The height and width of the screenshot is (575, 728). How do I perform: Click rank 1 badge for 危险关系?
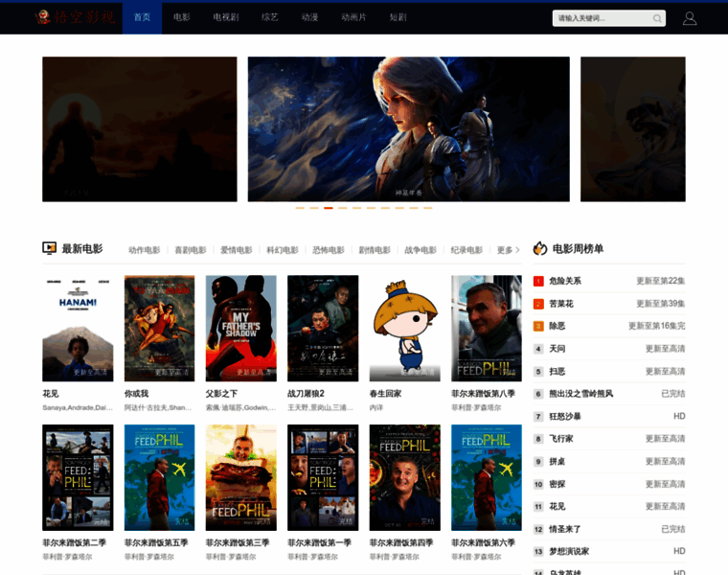click(538, 281)
